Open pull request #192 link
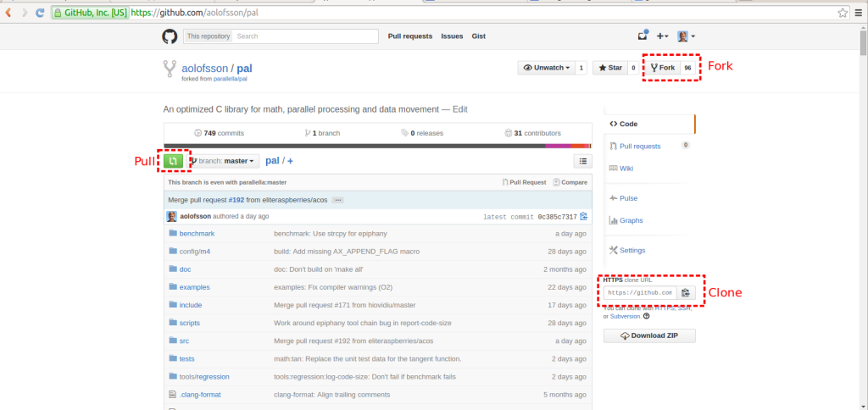 click(235, 200)
